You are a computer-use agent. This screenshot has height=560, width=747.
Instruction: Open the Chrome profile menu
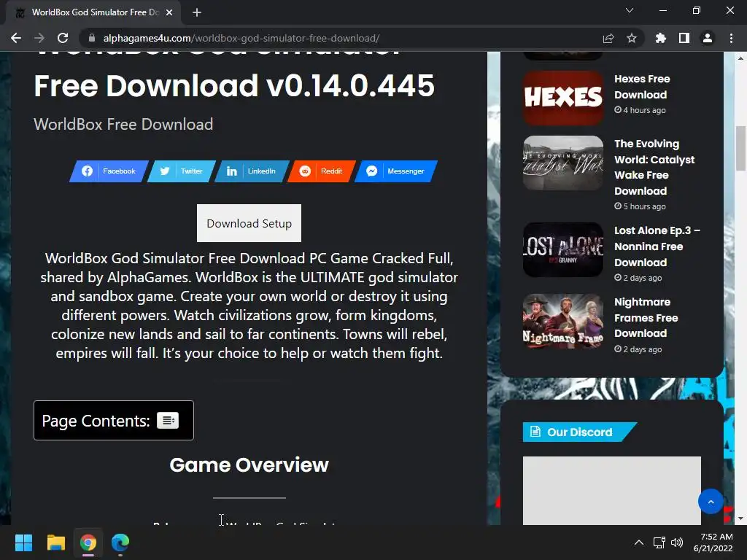tap(707, 38)
